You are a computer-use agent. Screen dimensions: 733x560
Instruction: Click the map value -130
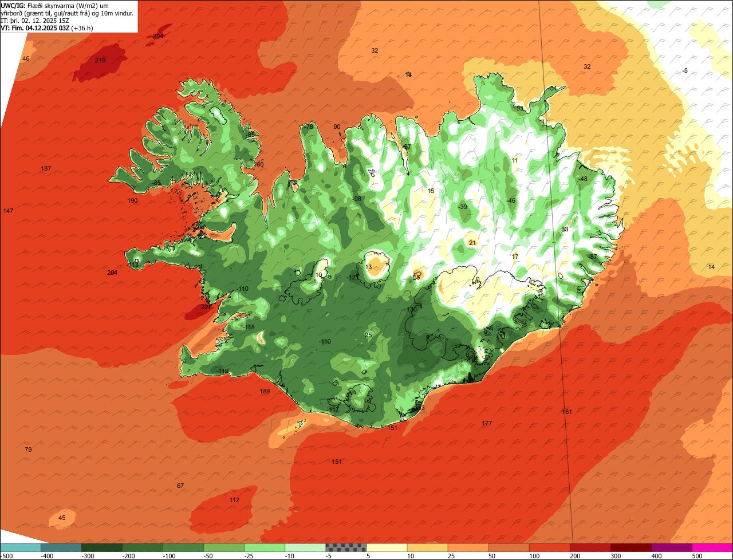pyautogui.click(x=410, y=310)
